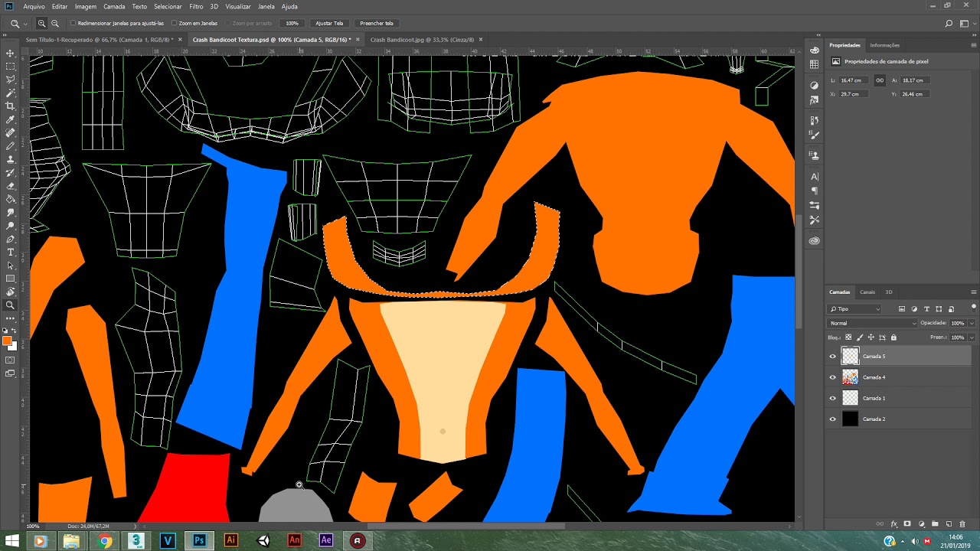This screenshot has height=551, width=980.
Task: Select the Horizontal Type tool
Action: (x=11, y=252)
